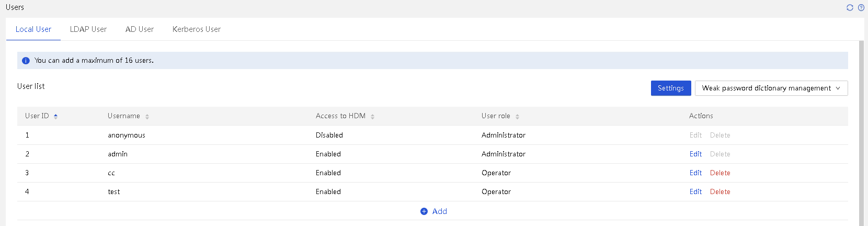The width and height of the screenshot is (868, 226).
Task: Sort by User role column arrows
Action: [517, 117]
